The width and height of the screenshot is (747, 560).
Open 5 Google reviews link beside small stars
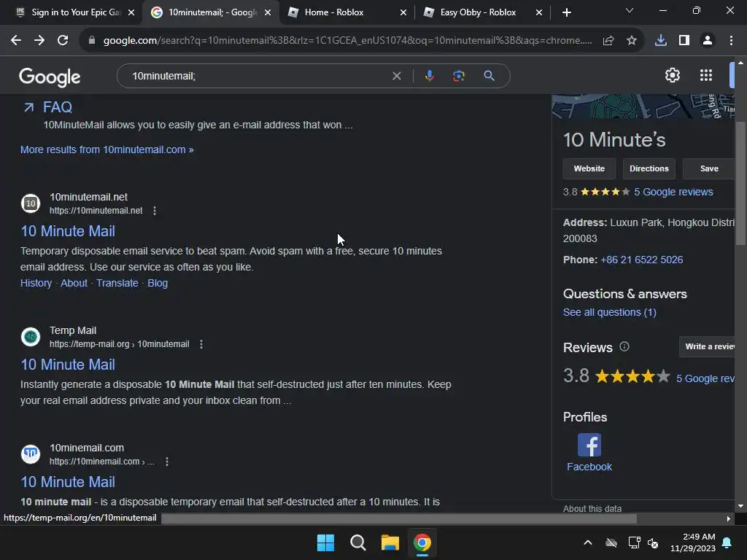[673, 192]
